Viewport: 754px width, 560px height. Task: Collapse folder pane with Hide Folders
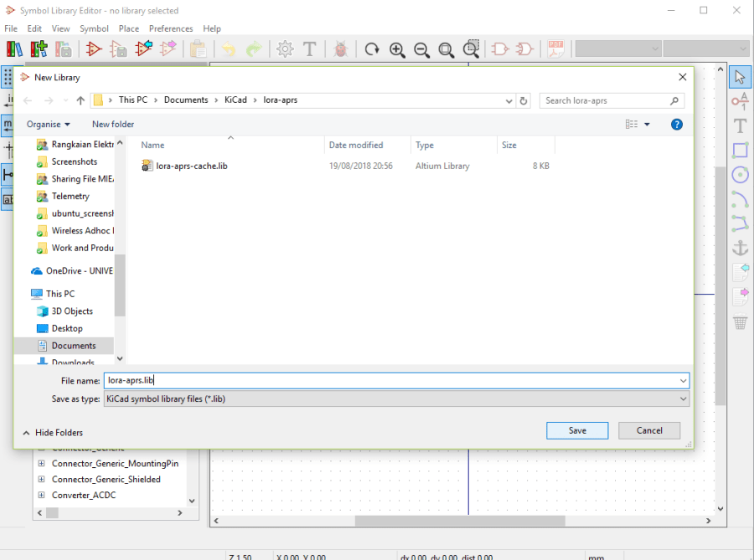[52, 433]
